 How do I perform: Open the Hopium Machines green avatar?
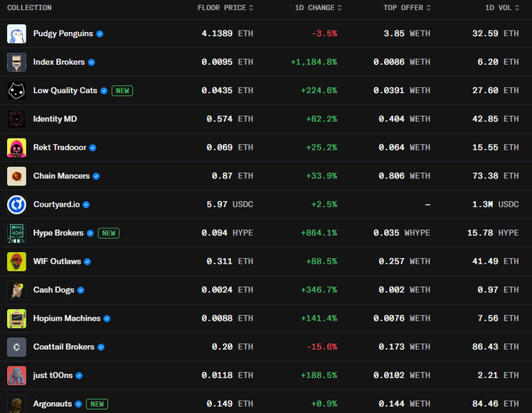point(16,318)
